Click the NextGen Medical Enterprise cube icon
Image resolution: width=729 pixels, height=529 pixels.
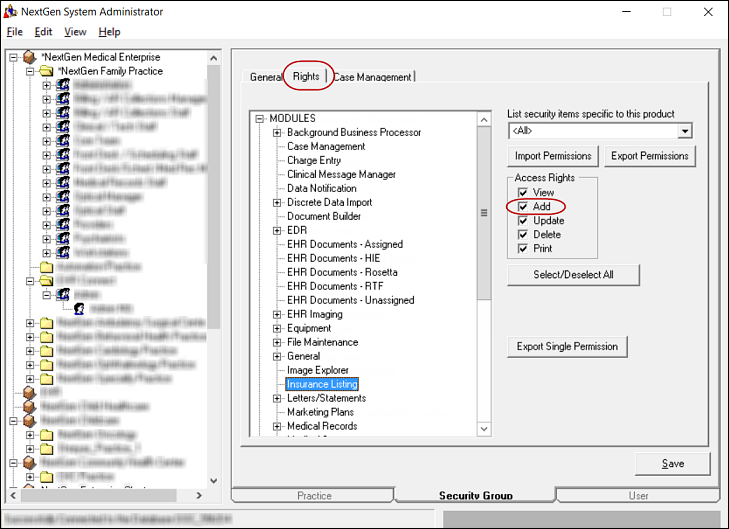[29, 57]
